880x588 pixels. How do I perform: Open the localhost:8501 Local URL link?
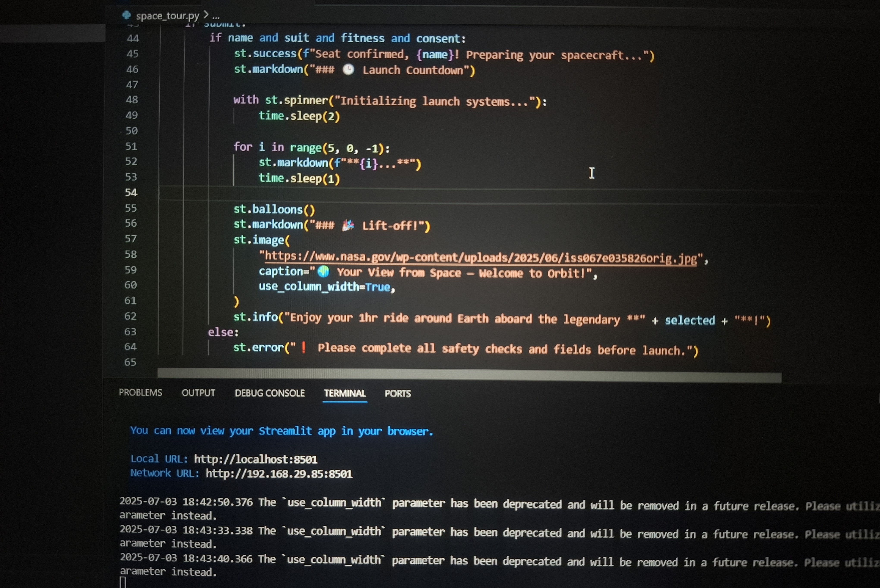tap(255, 459)
